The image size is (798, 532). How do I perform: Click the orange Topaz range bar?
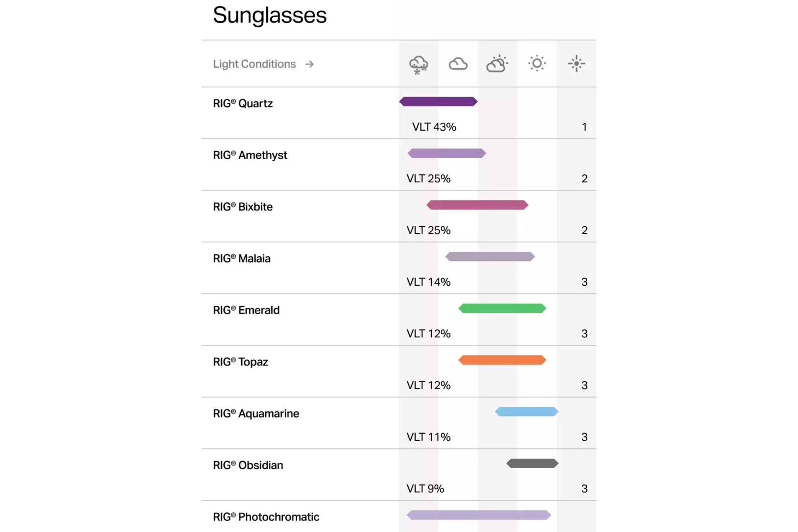pyautogui.click(x=502, y=360)
